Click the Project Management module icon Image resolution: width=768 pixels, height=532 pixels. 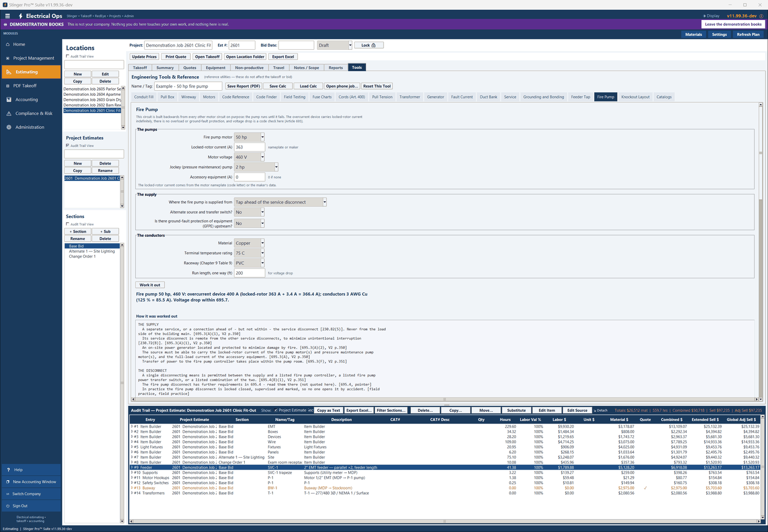point(8,58)
